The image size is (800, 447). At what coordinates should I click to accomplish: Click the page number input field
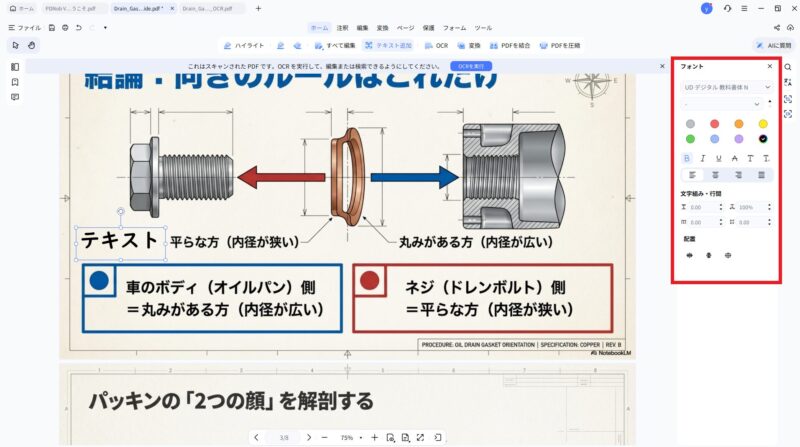point(284,438)
